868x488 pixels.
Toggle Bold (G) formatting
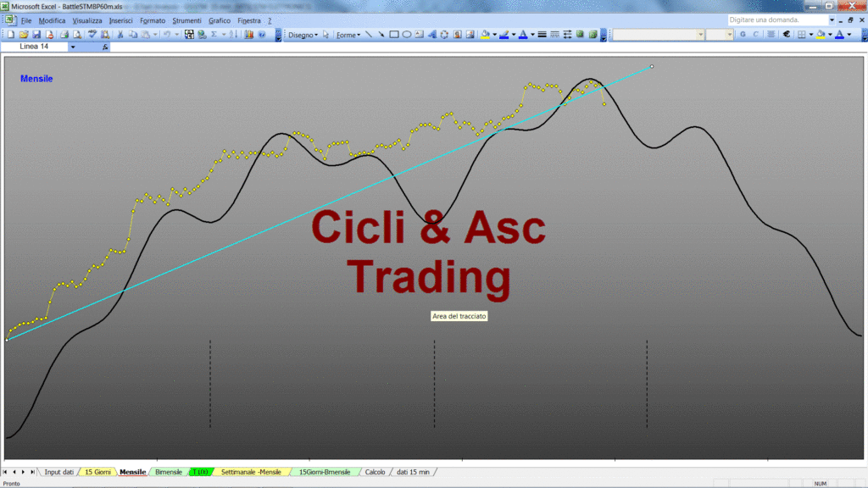(x=743, y=34)
